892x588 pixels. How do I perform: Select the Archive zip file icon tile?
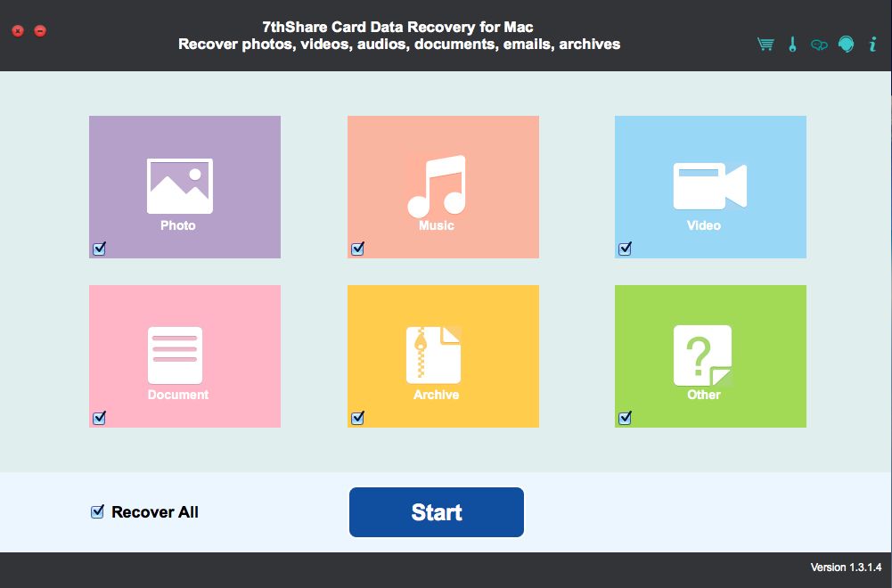click(443, 356)
